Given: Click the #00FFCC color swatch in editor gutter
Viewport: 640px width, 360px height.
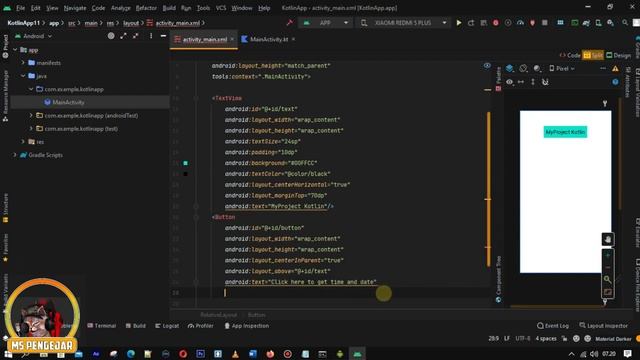Looking at the screenshot, I should coord(185,163).
